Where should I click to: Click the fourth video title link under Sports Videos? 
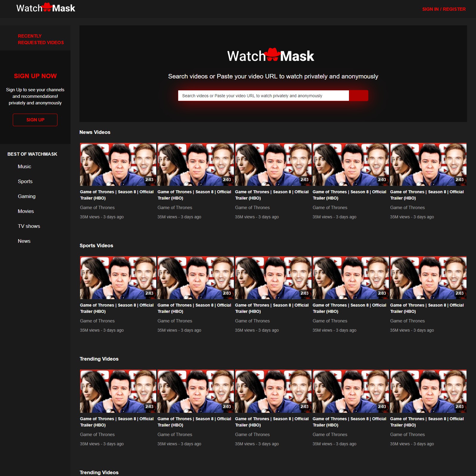(350, 308)
